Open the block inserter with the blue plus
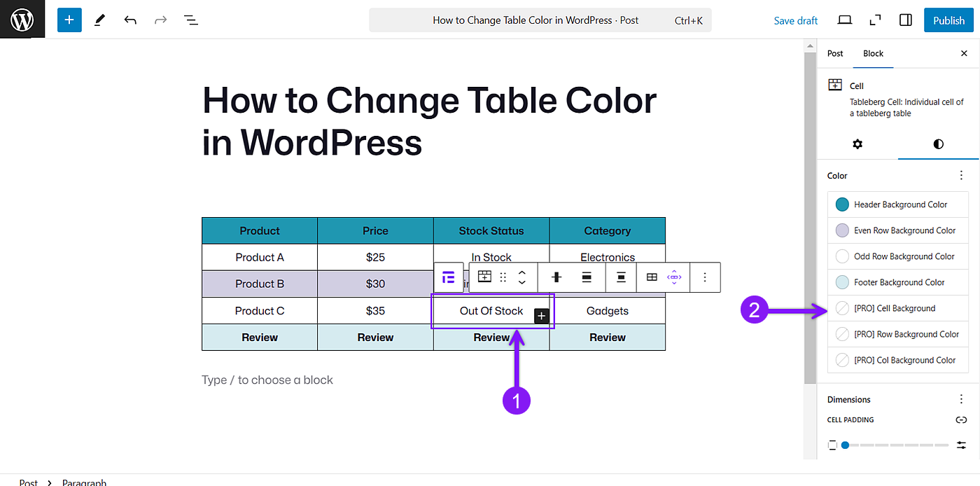 pyautogui.click(x=69, y=20)
